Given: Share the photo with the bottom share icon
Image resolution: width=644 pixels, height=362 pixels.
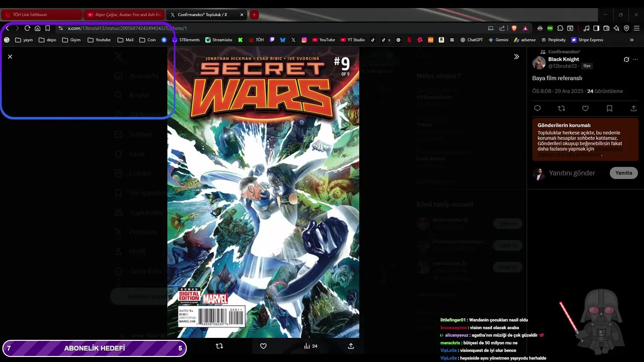Looking at the screenshot, I should pos(351,346).
